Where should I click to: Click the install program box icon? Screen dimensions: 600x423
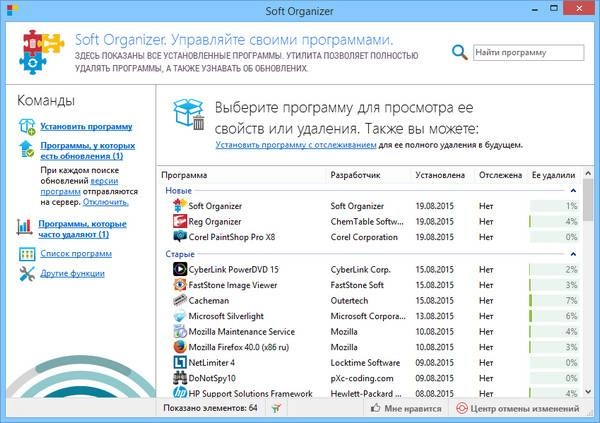pos(27,127)
